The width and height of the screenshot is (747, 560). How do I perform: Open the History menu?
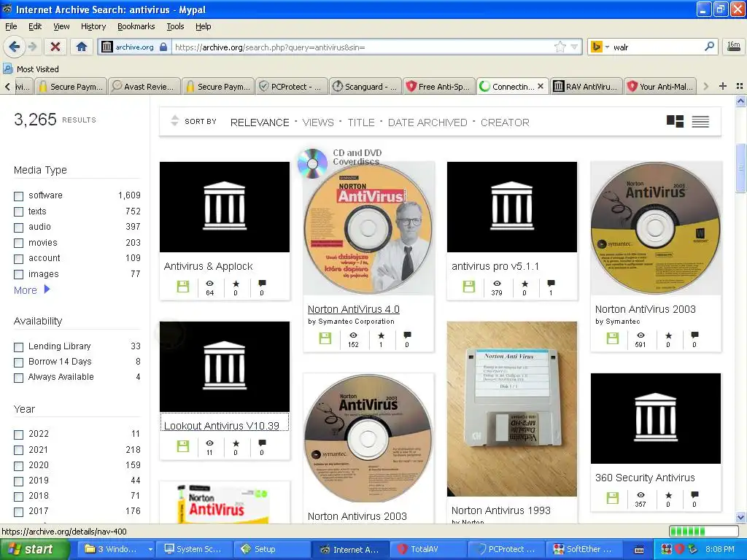93,26
